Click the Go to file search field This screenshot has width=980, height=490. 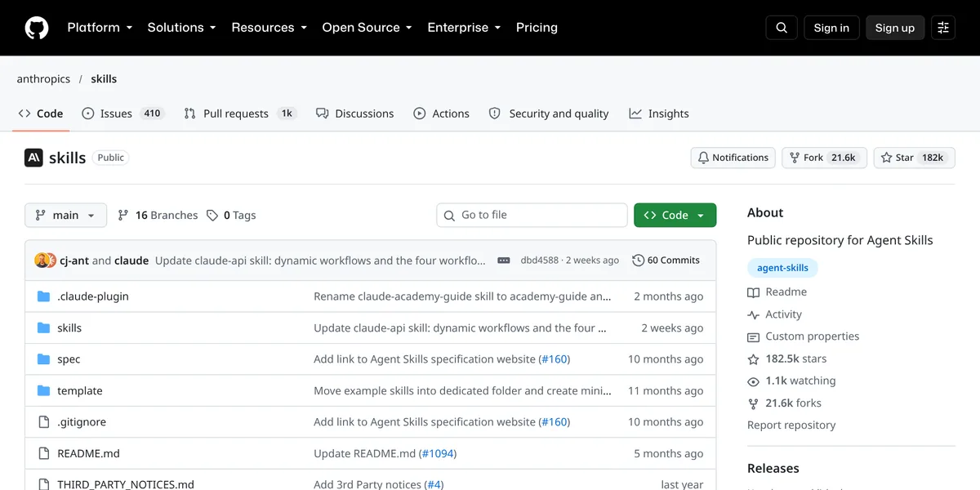532,216
